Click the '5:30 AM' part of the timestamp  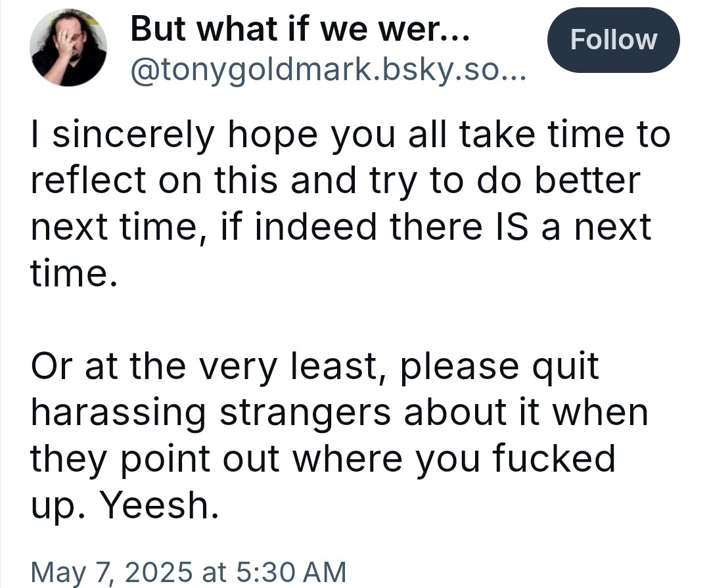[290, 572]
